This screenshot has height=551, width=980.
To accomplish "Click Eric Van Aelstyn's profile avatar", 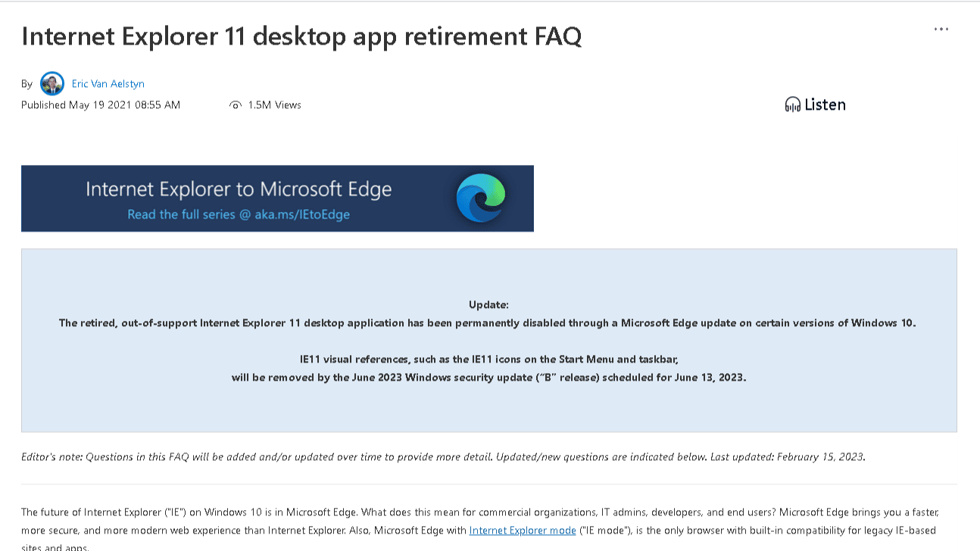I will 52,83.
